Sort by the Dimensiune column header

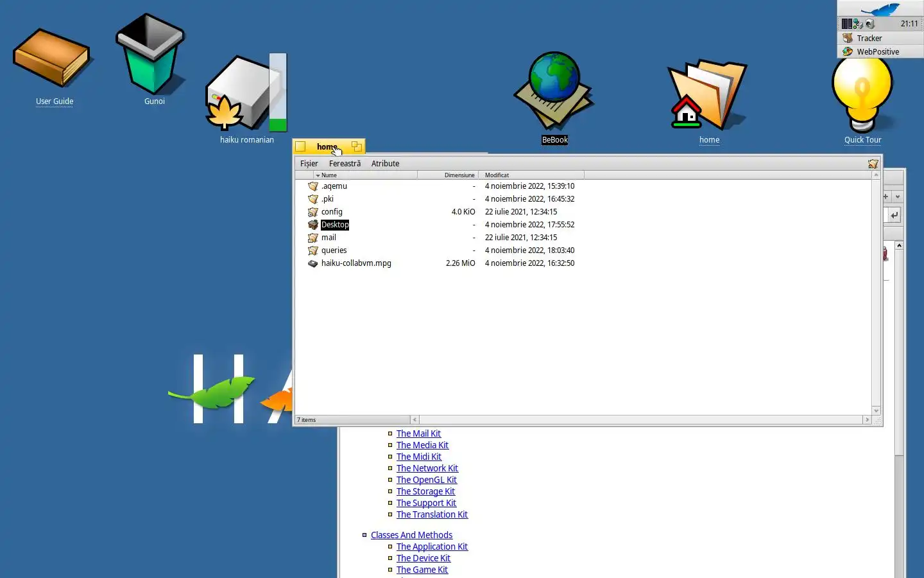pos(448,175)
